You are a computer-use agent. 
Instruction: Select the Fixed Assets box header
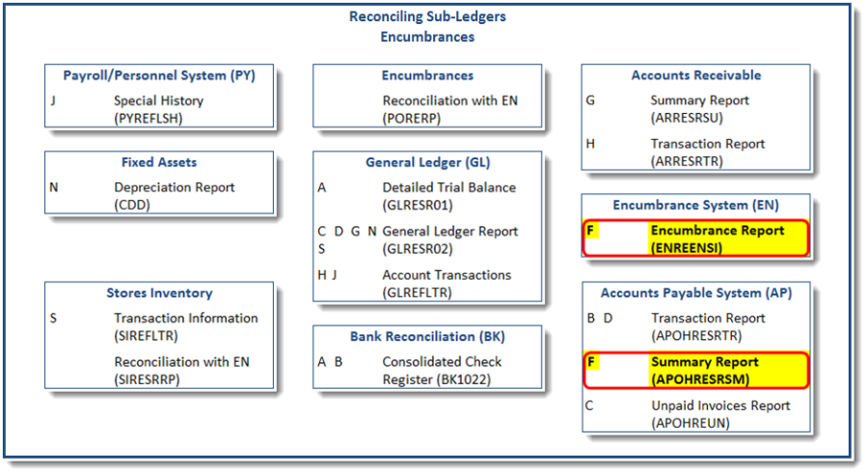click(159, 162)
